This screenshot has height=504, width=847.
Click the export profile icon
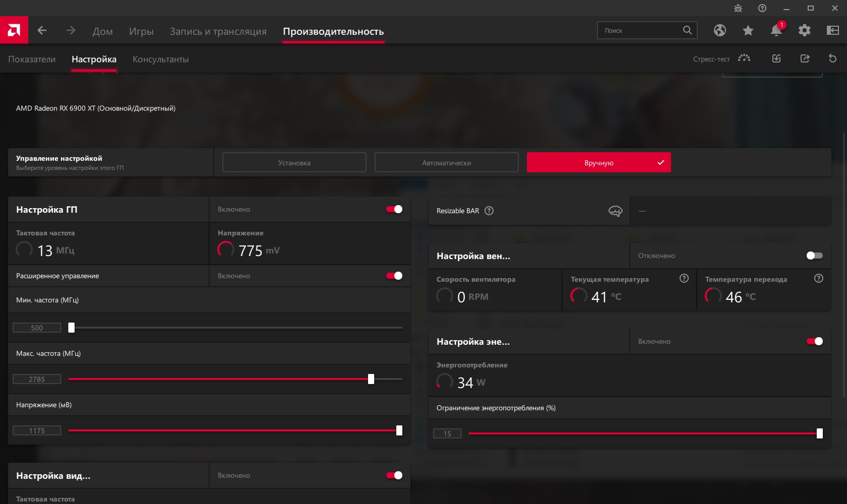click(x=805, y=58)
